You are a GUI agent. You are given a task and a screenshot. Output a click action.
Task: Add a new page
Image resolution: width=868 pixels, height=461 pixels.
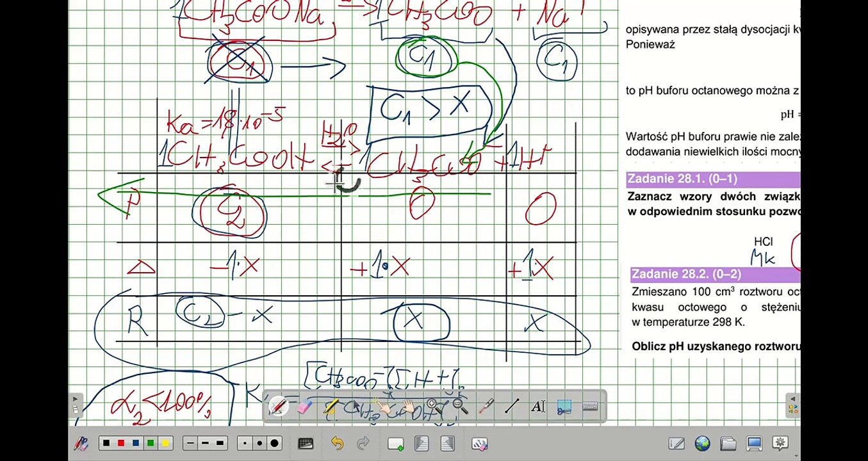tap(395, 443)
